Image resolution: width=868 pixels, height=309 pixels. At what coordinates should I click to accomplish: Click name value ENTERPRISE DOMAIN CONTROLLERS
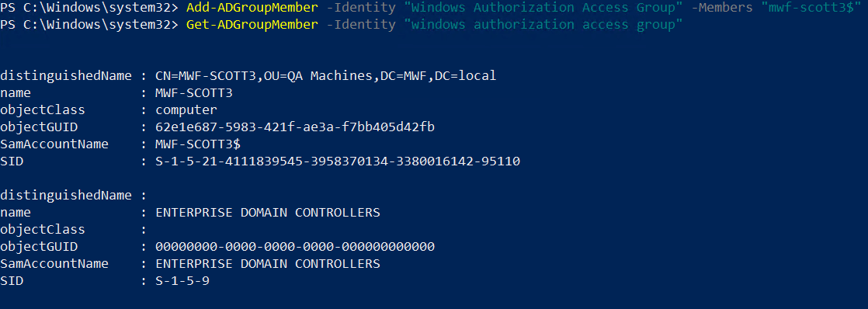tap(267, 213)
